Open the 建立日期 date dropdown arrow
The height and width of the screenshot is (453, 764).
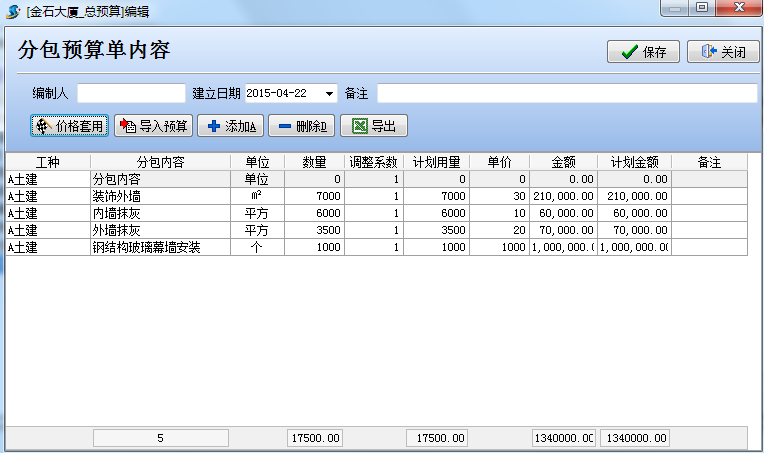329,93
